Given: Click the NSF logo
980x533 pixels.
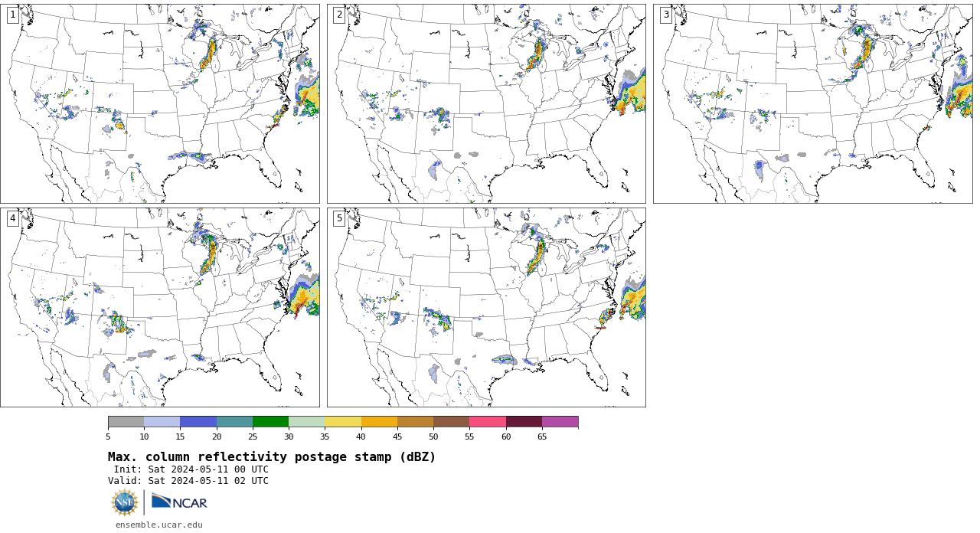Looking at the screenshot, I should tap(125, 502).
